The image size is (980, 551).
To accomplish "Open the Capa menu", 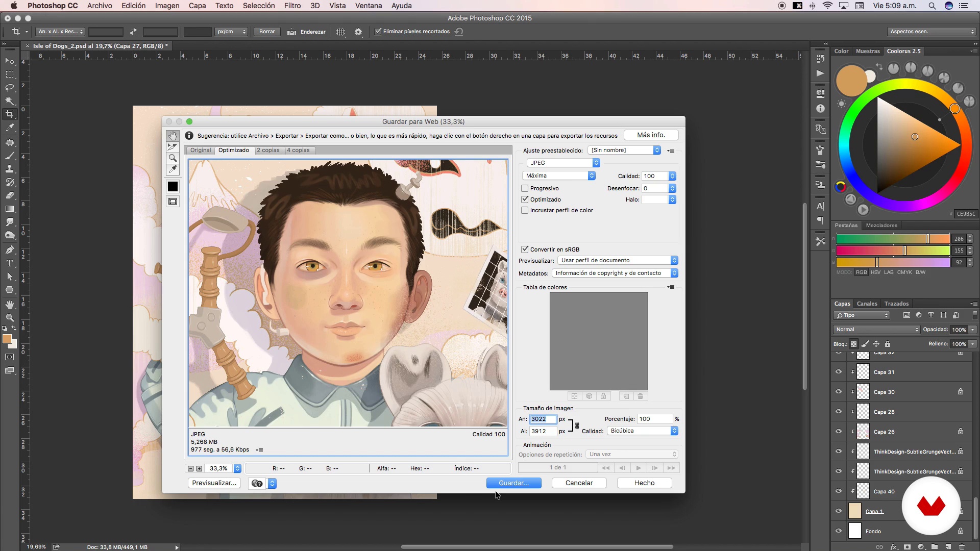I will click(x=197, y=6).
